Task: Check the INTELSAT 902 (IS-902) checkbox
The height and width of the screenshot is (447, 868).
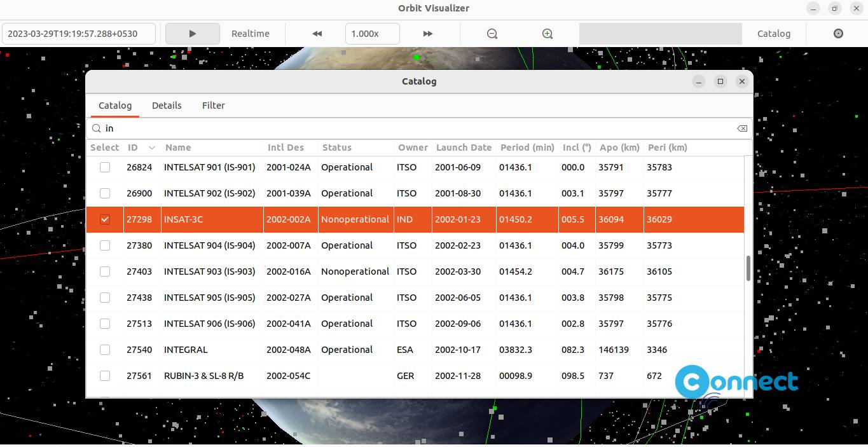Action: [105, 193]
